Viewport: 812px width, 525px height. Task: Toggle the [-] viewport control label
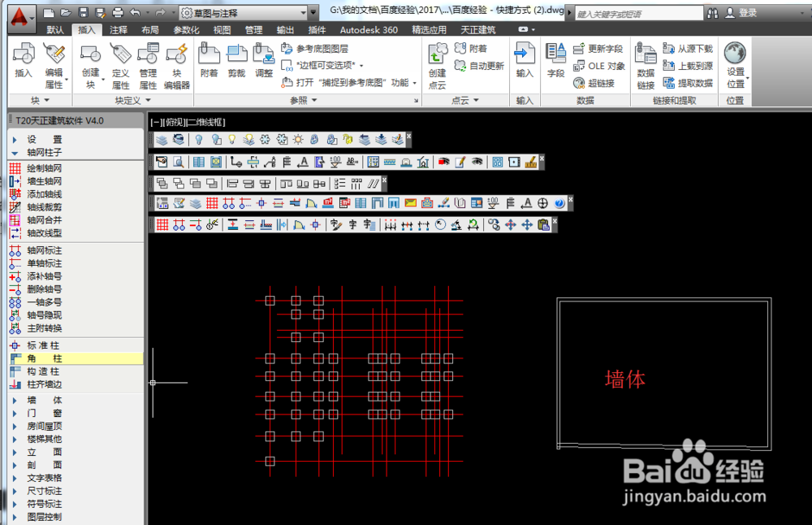click(x=154, y=121)
